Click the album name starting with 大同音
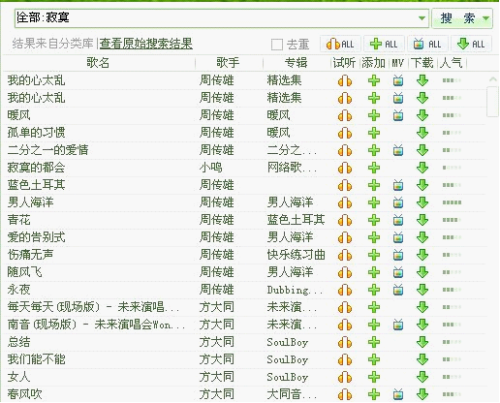The image size is (500, 403). [x=292, y=394]
